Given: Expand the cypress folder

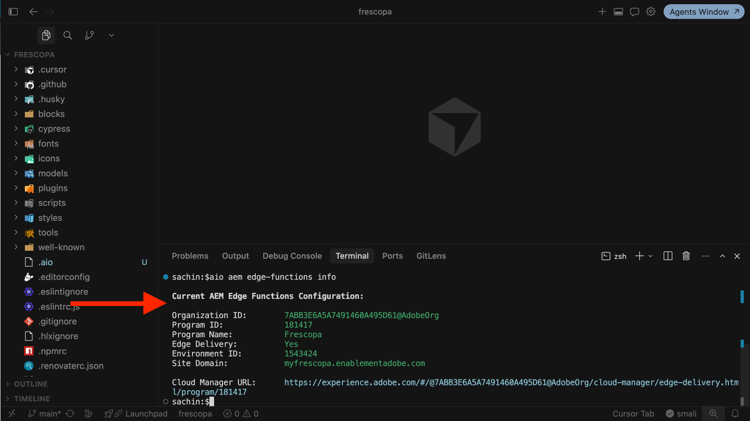Looking at the screenshot, I should [16, 129].
